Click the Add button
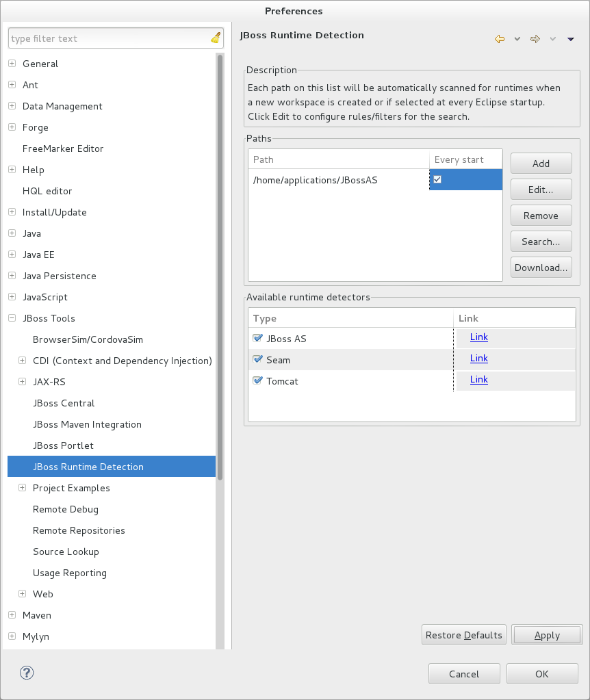590x700 pixels. coord(541,163)
